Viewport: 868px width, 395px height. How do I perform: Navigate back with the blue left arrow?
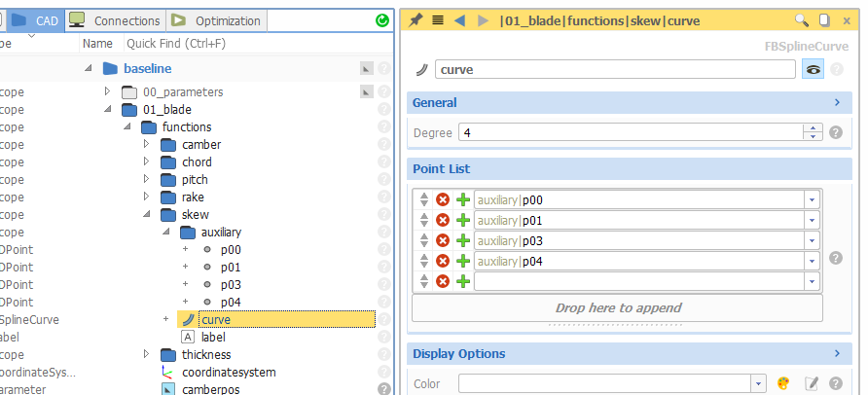(x=460, y=20)
